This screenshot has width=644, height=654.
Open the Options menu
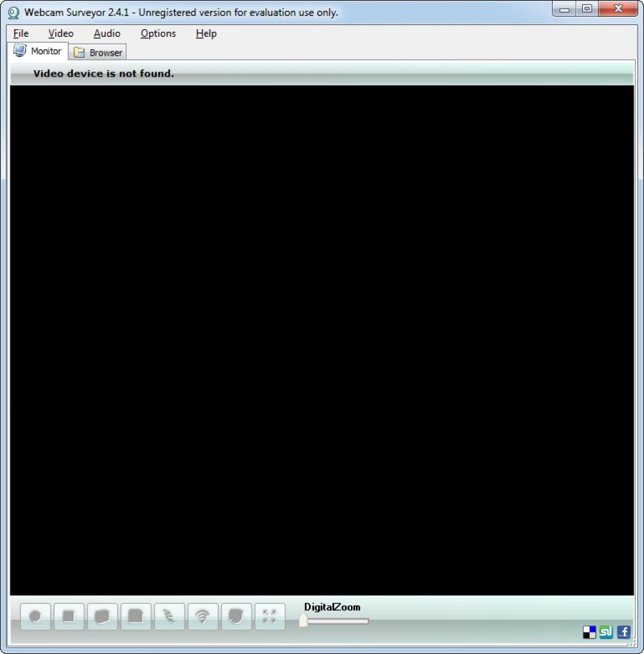tap(158, 33)
